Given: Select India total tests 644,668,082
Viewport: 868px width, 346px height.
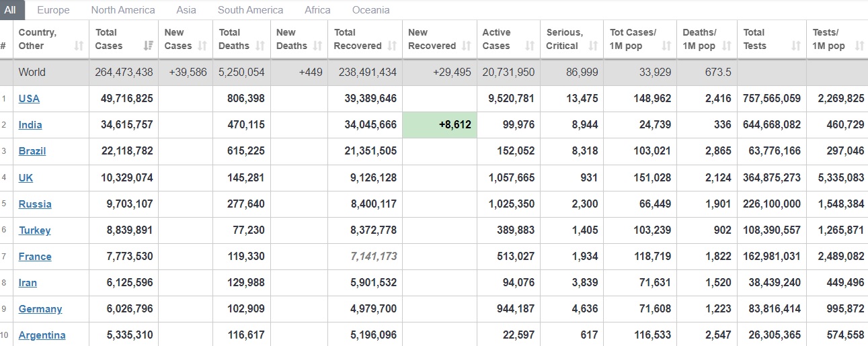Looking at the screenshot, I should [772, 125].
